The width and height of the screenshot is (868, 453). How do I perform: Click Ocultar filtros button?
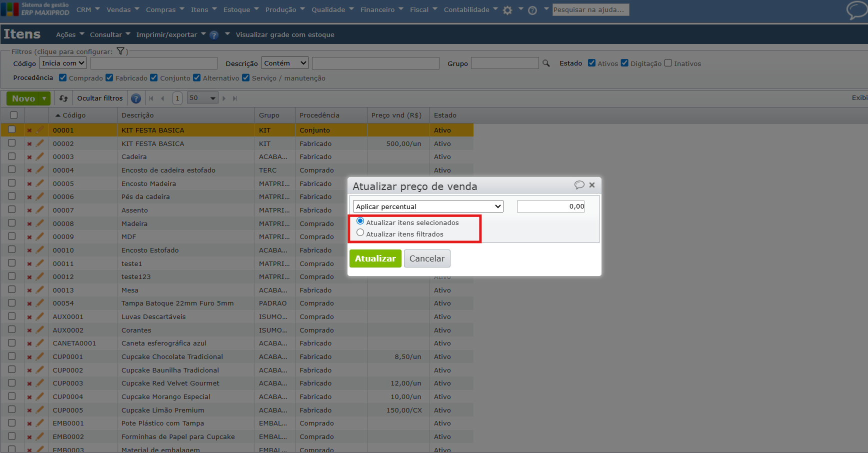point(100,98)
